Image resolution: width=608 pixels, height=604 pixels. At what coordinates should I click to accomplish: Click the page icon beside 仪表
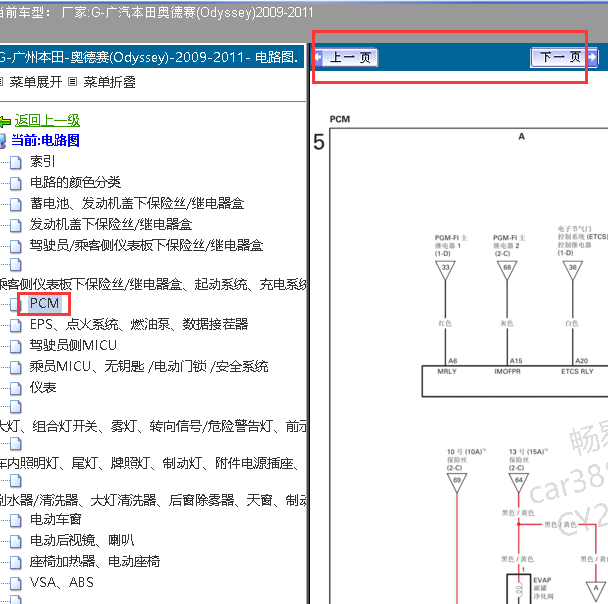coord(16,388)
